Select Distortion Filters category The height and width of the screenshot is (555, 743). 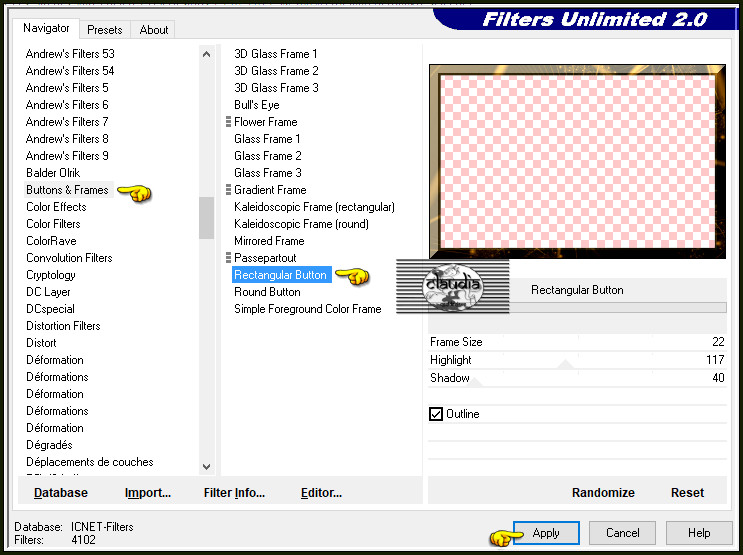(63, 326)
